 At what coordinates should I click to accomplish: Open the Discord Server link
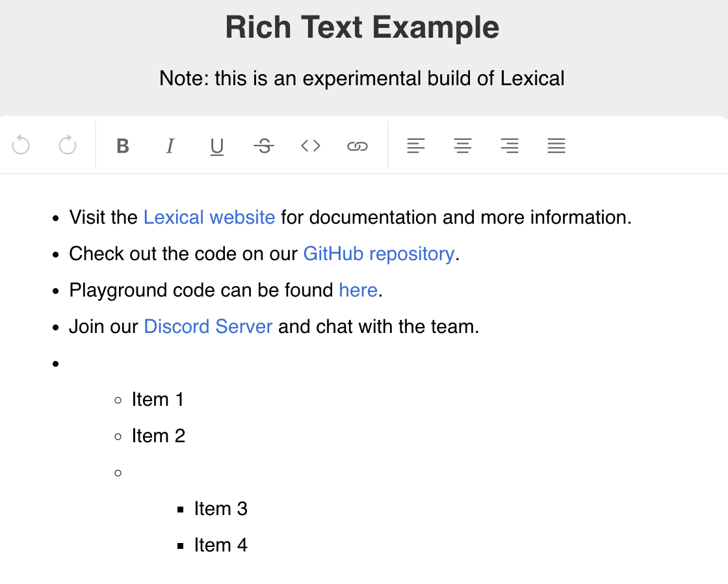point(208,326)
